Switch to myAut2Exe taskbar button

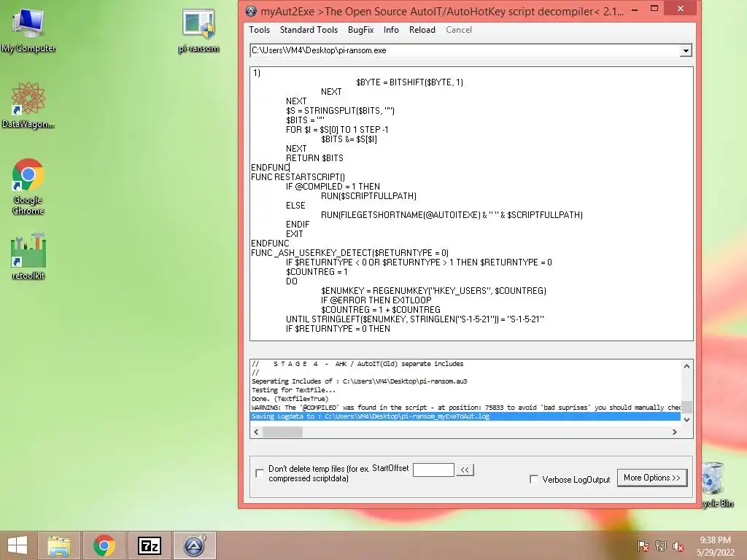(x=194, y=545)
